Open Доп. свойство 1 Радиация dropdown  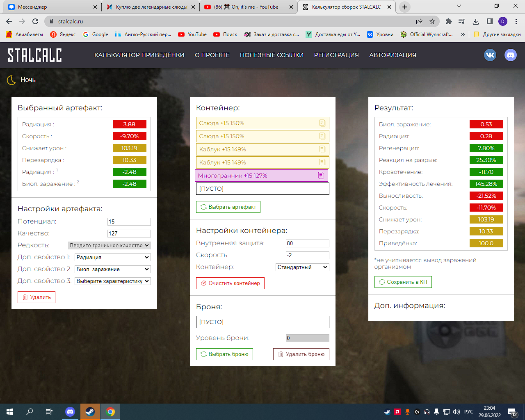[x=113, y=257]
